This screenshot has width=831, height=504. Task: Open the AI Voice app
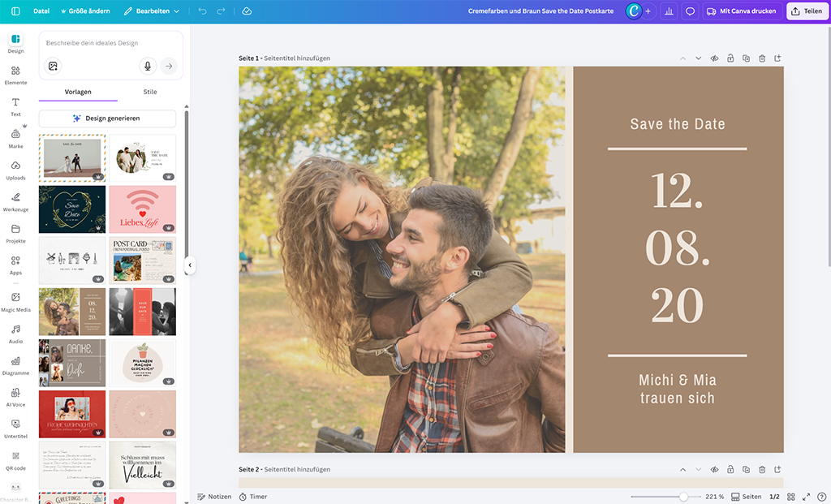pyautogui.click(x=15, y=398)
